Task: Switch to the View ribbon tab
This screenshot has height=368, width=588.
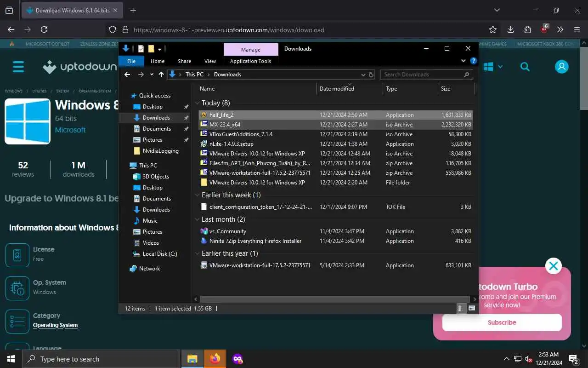Action: tap(210, 61)
